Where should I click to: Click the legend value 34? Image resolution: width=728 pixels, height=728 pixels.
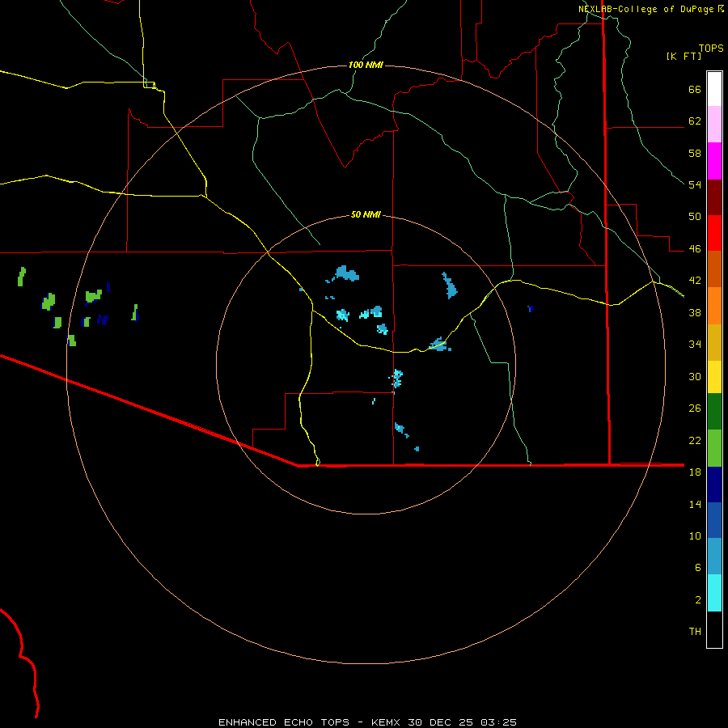[x=695, y=345]
